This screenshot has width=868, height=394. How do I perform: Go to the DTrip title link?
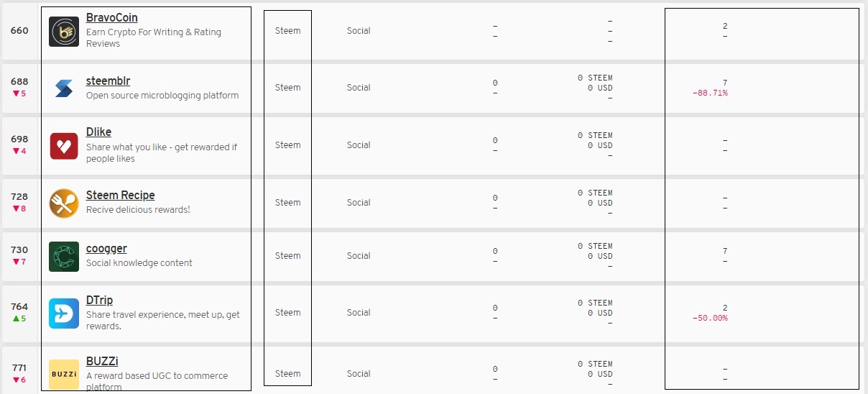[100, 300]
